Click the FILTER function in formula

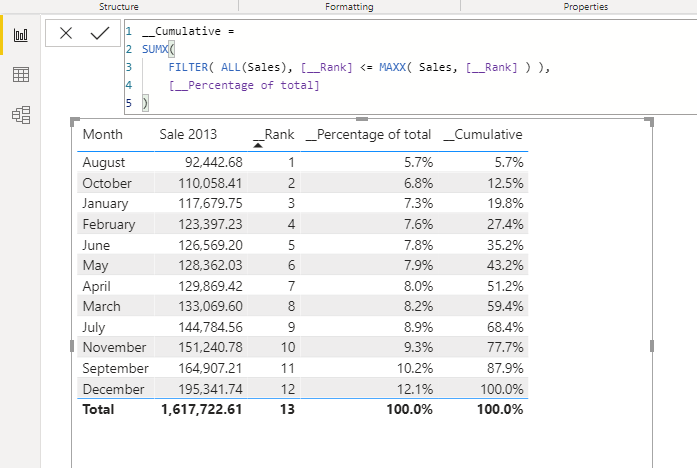click(188, 67)
